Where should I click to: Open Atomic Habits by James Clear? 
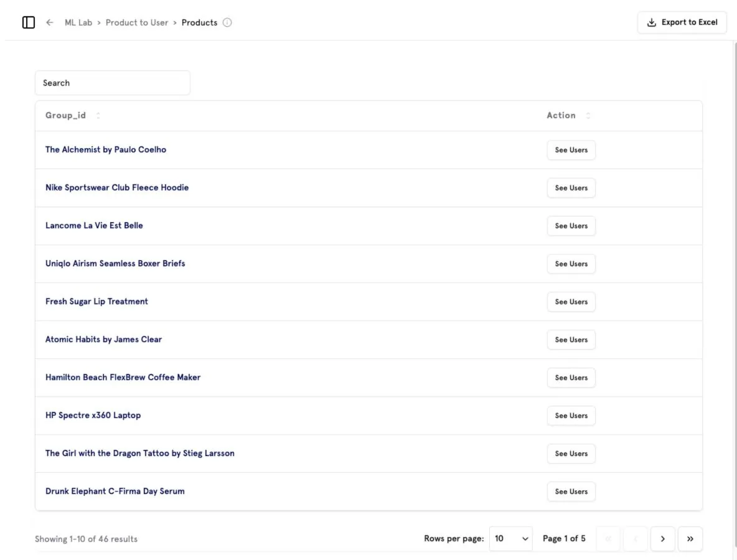click(103, 340)
